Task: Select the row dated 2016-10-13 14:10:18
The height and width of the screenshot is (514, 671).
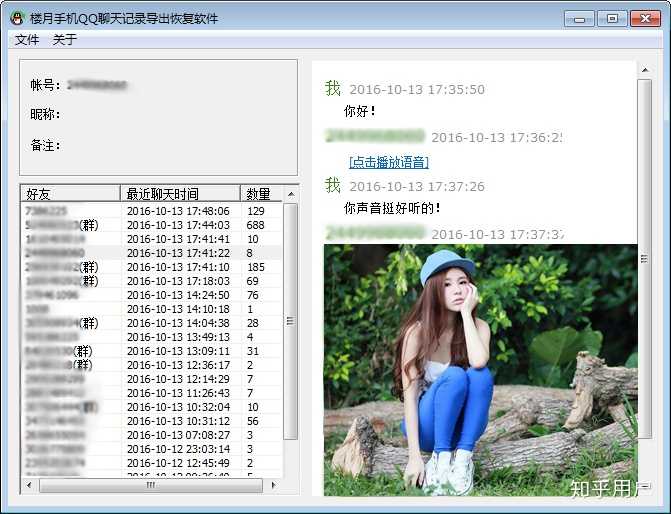Action: point(151,309)
